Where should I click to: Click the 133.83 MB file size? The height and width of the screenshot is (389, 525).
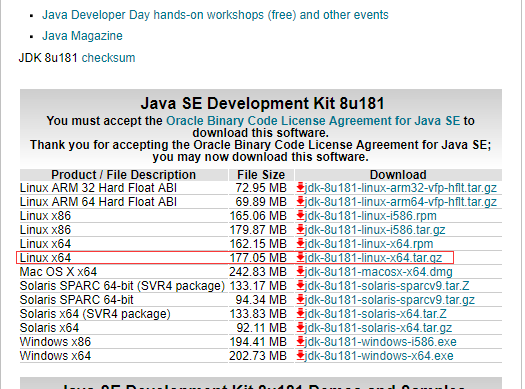[x=258, y=314]
